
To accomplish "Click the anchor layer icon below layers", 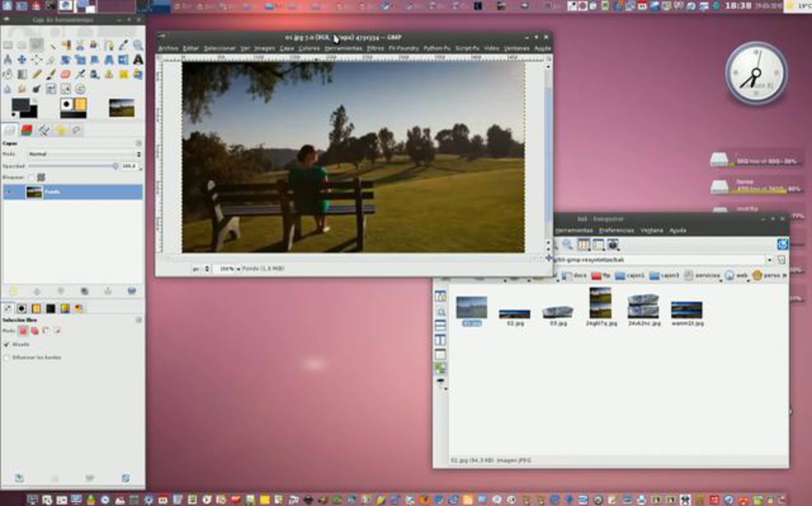I will [x=108, y=291].
